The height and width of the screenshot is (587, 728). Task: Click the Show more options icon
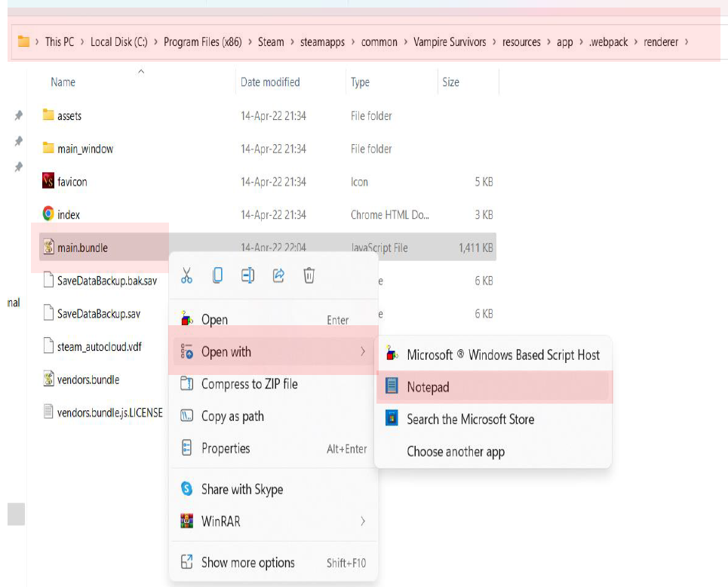(186, 562)
